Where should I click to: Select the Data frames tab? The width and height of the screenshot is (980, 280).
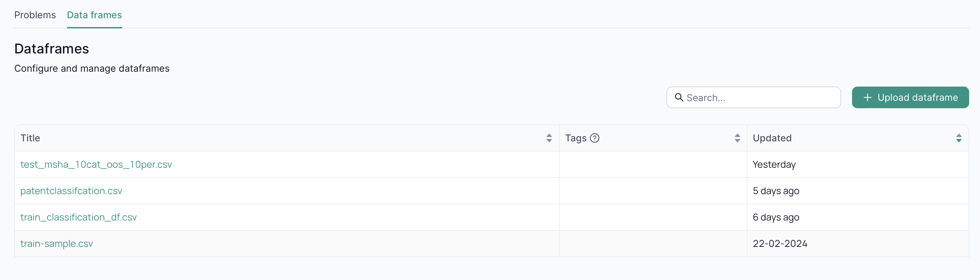point(94,15)
